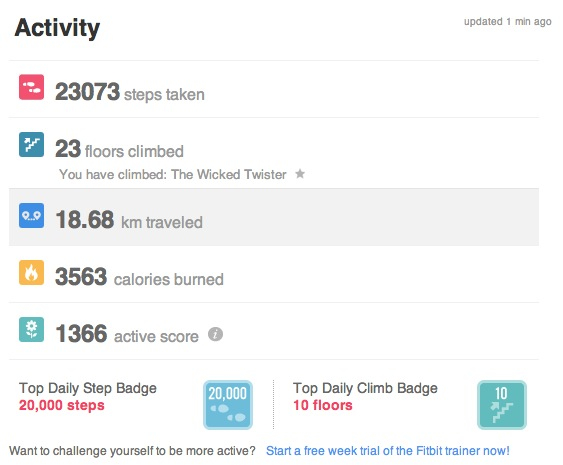The height and width of the screenshot is (465, 563).
Task: Select the 18.68 km traveled row
Action: 274,217
